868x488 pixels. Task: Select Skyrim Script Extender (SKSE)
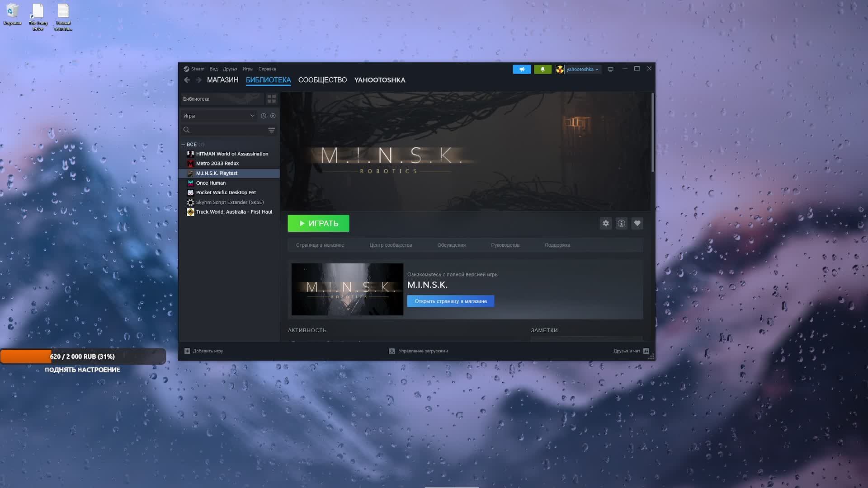(x=229, y=202)
